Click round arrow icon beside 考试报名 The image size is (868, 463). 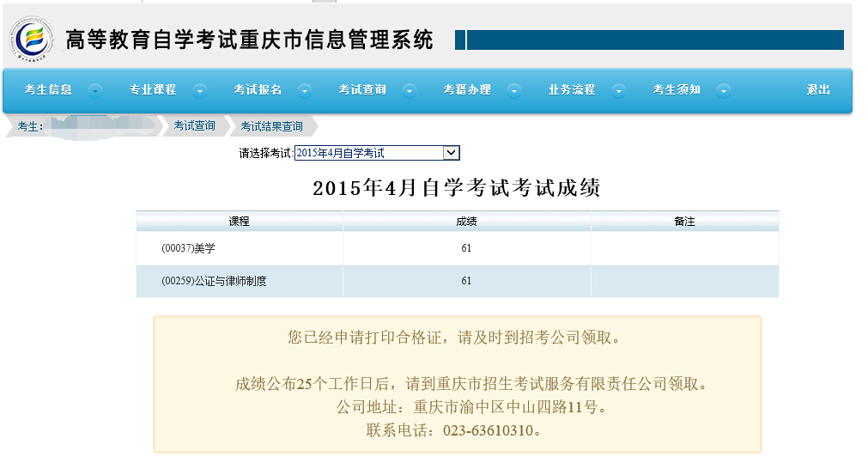pyautogui.click(x=305, y=90)
